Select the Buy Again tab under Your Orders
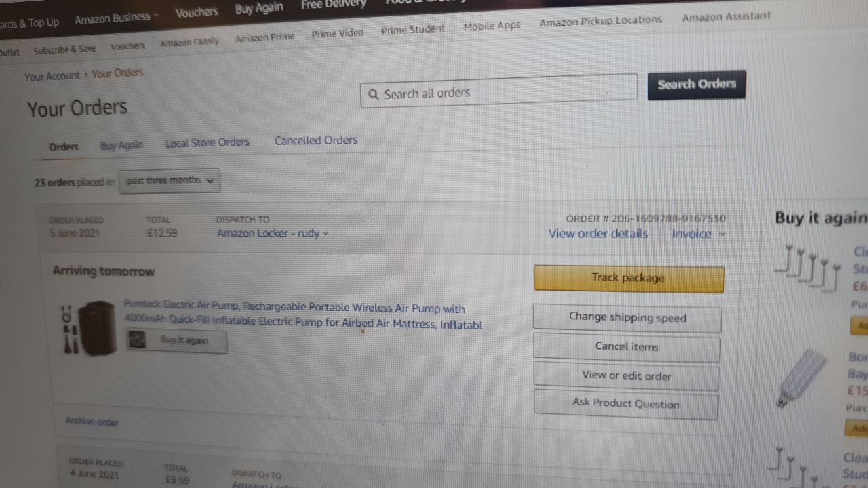 pos(121,145)
